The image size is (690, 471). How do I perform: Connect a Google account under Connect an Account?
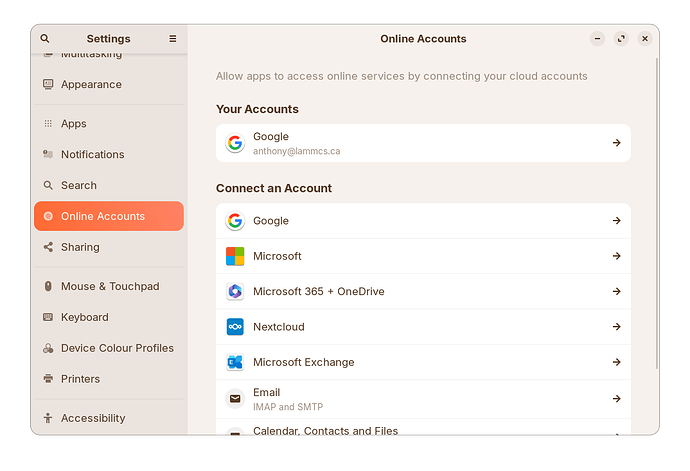pos(420,221)
